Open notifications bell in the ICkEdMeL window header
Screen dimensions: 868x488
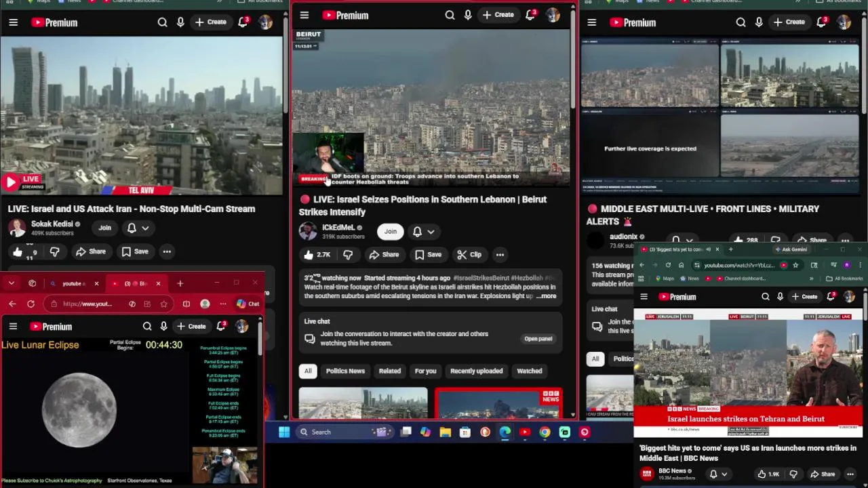tap(530, 15)
